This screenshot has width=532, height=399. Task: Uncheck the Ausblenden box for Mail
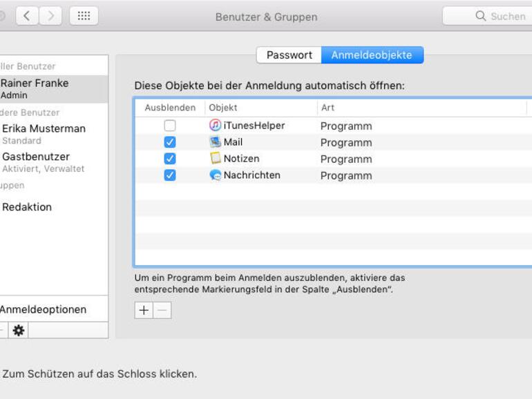tap(170, 142)
